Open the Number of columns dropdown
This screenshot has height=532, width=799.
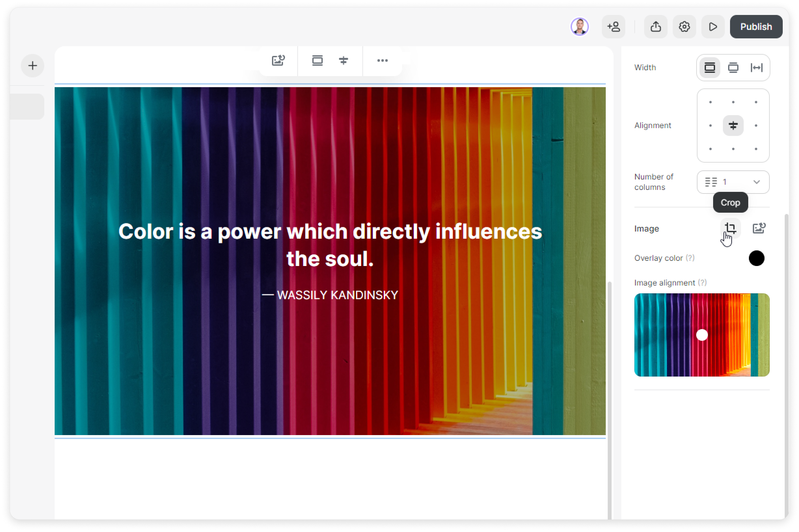coord(733,182)
